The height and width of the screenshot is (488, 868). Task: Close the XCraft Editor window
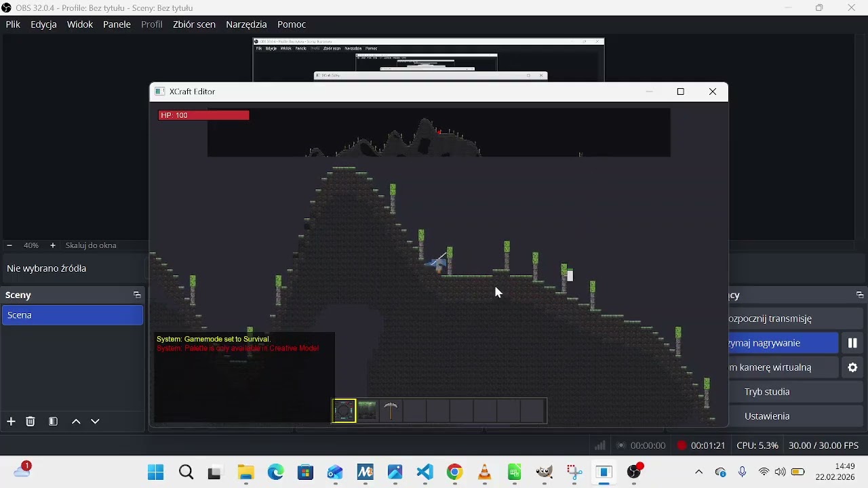[713, 91]
